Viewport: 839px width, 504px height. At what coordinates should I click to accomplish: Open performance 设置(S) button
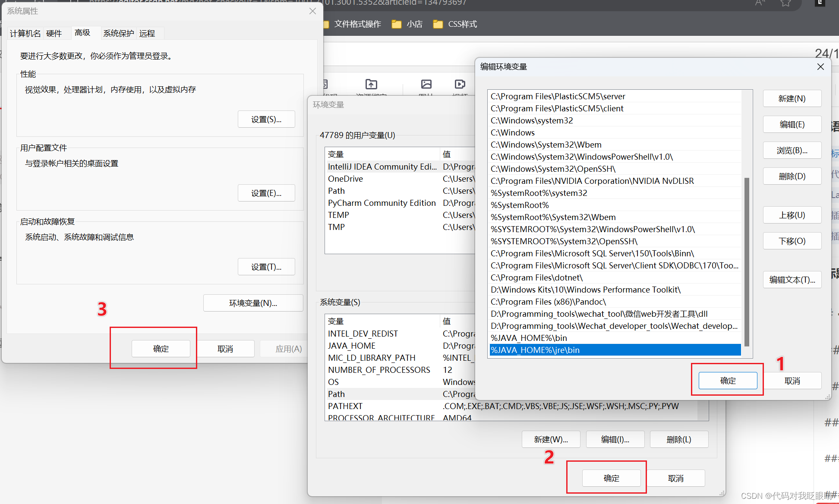click(266, 119)
